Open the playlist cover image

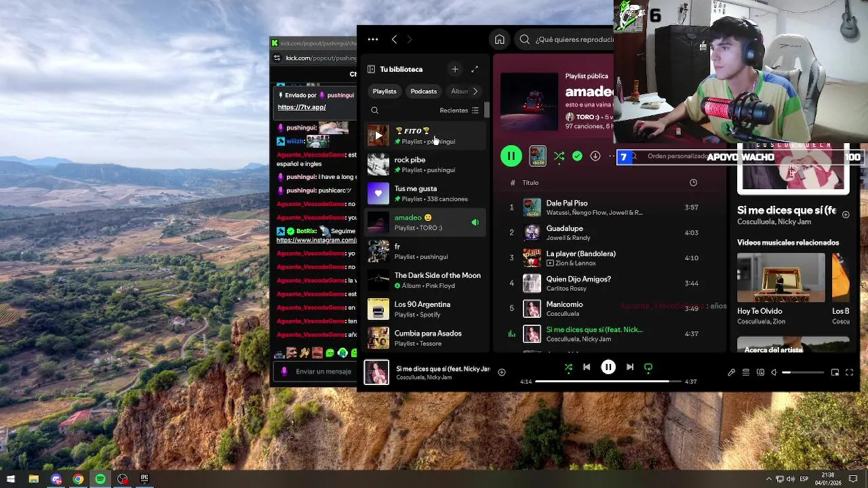click(529, 102)
